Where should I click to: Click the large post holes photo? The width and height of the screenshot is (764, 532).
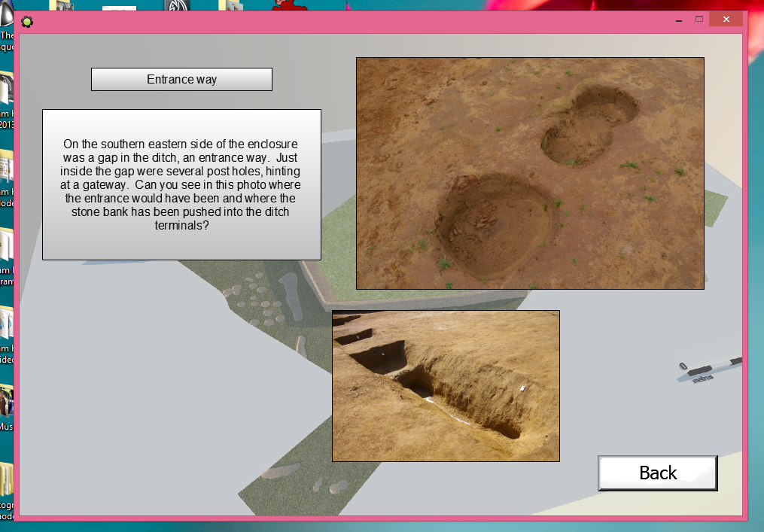pos(530,173)
